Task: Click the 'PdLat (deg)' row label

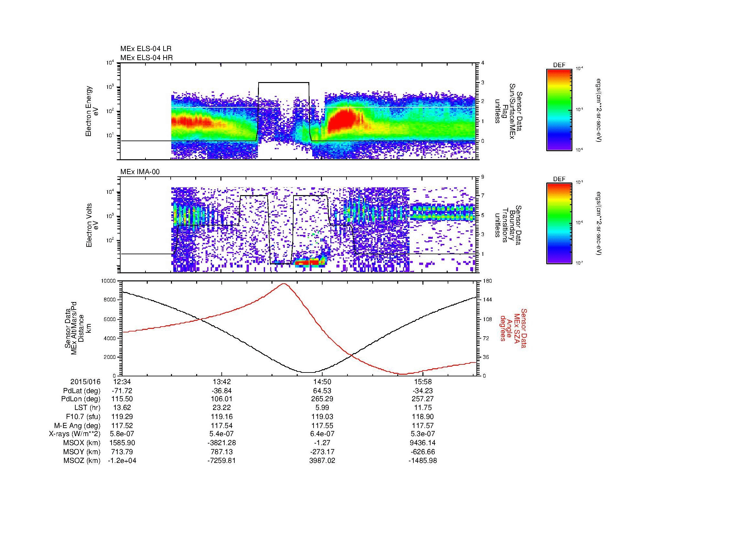Action: tap(82, 391)
